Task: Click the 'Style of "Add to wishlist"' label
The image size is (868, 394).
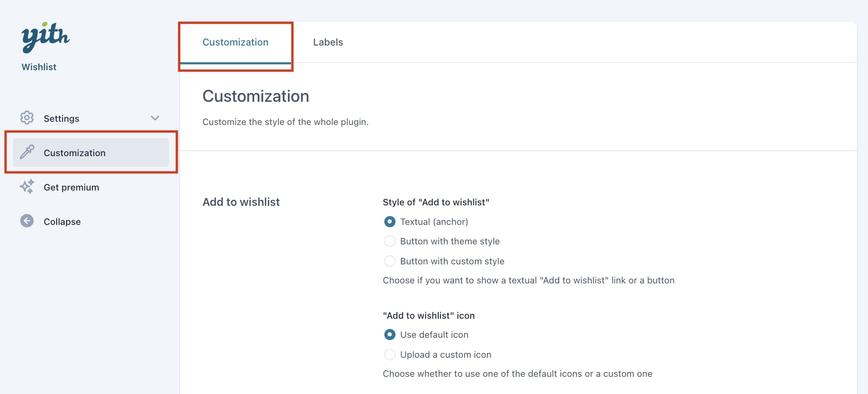Action: point(436,202)
